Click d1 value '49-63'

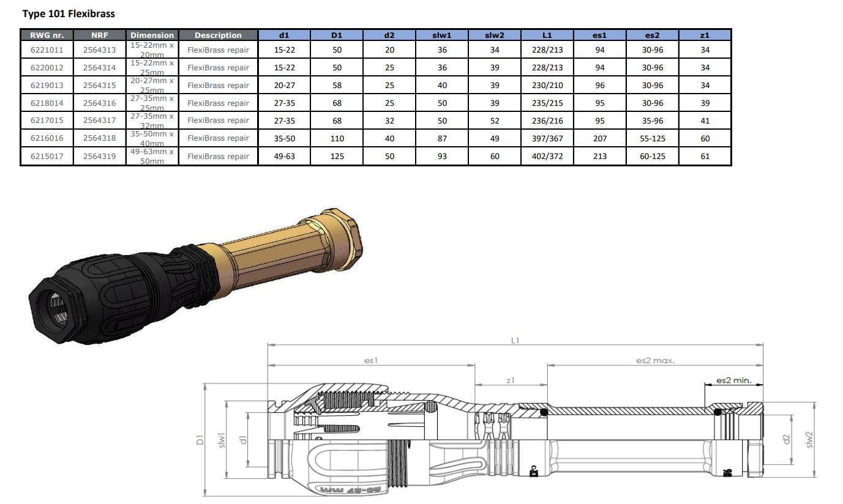284,157
